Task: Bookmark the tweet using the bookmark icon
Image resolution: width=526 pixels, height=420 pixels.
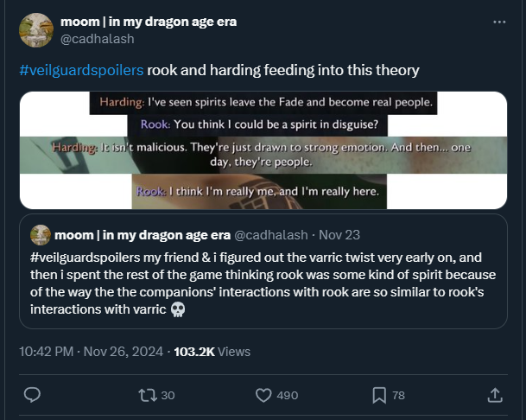Action: click(379, 395)
